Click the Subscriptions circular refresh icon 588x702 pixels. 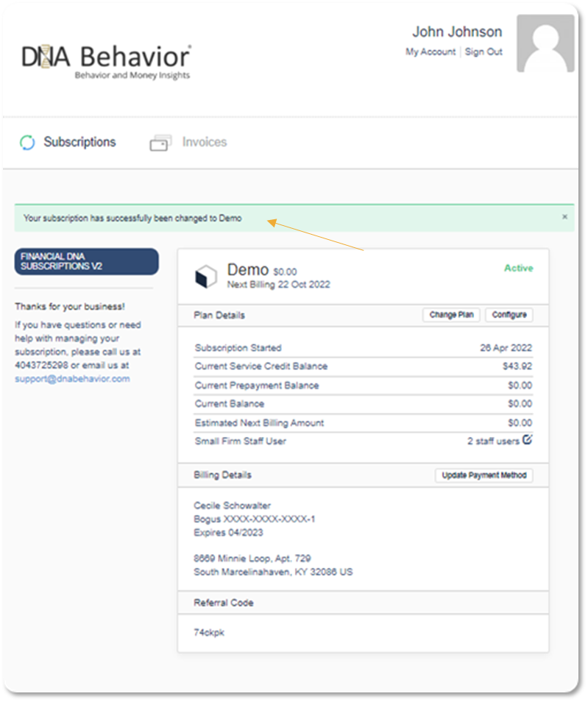27,142
